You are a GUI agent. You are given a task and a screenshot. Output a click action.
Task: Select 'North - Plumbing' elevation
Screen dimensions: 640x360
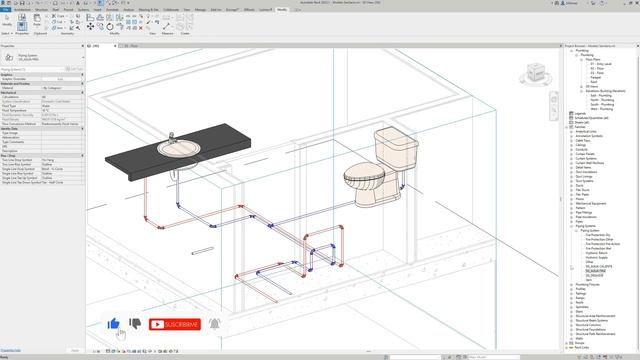pyautogui.click(x=602, y=100)
